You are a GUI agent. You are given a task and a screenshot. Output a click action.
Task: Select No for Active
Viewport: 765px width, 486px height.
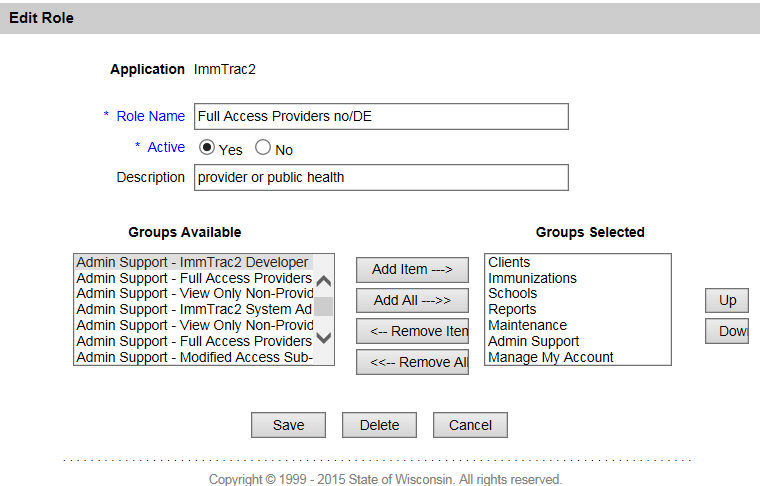coord(264,148)
